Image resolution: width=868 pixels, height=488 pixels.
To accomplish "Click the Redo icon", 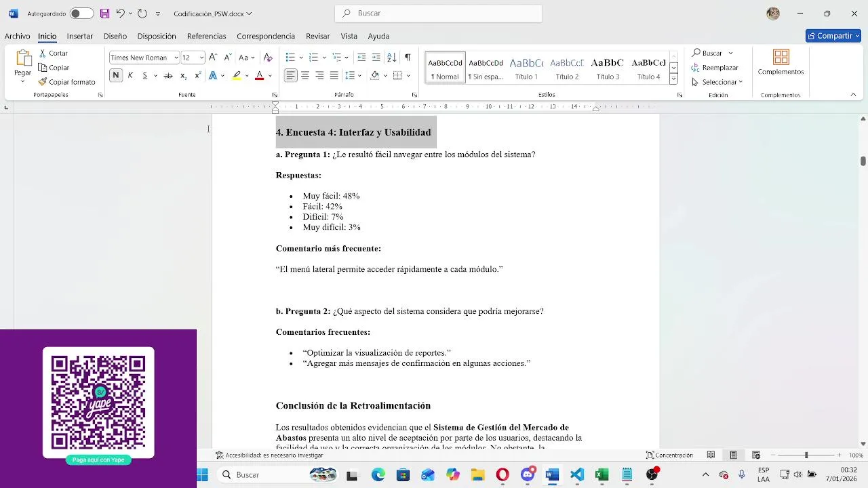I will click(142, 14).
